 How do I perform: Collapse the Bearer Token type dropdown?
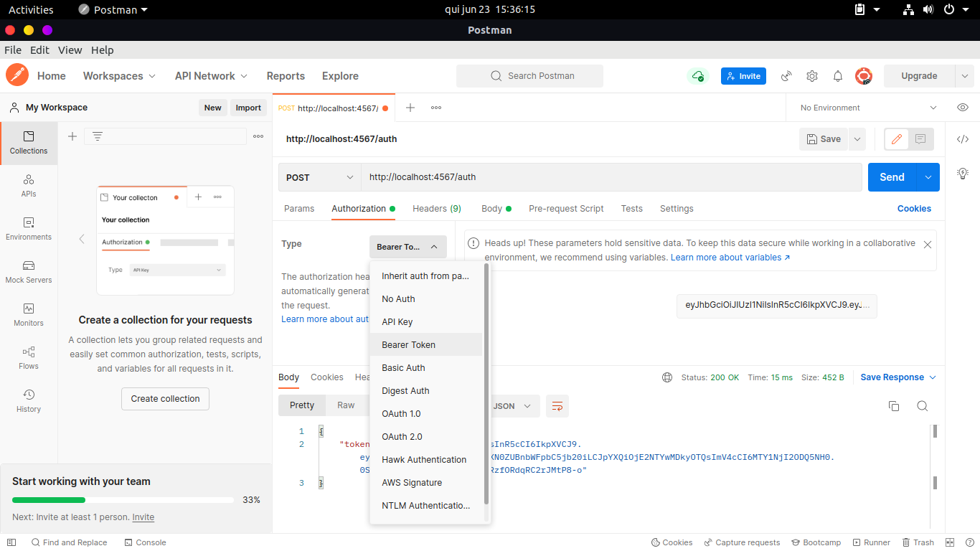coord(408,247)
